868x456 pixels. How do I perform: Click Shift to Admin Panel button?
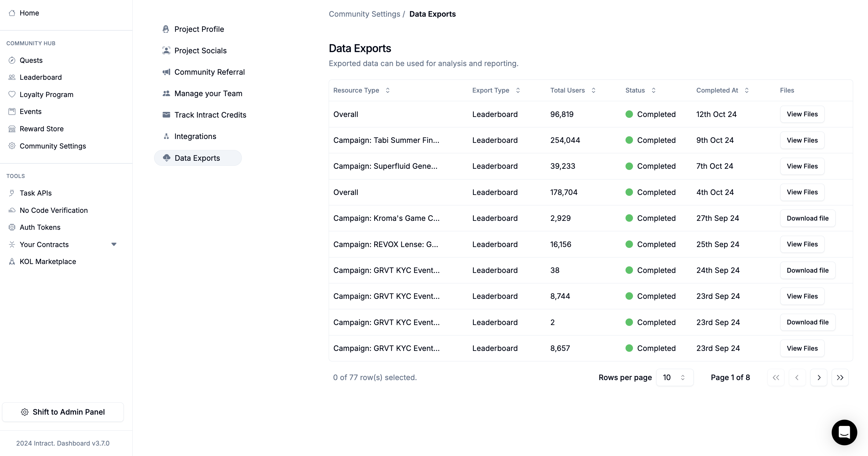(x=63, y=412)
